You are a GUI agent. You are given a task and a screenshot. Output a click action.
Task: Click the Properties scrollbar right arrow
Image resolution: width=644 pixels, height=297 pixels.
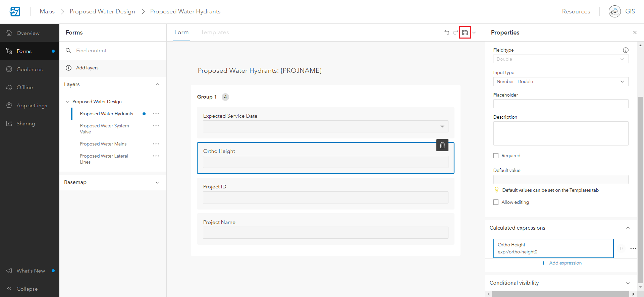633,294
